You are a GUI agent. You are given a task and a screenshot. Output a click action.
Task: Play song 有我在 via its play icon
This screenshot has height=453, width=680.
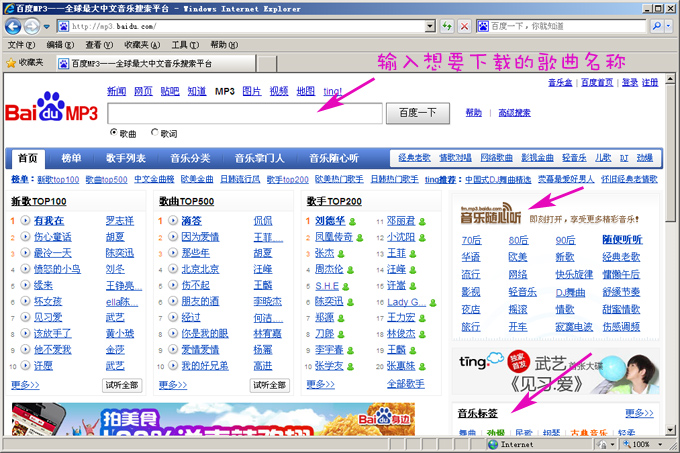pos(26,220)
